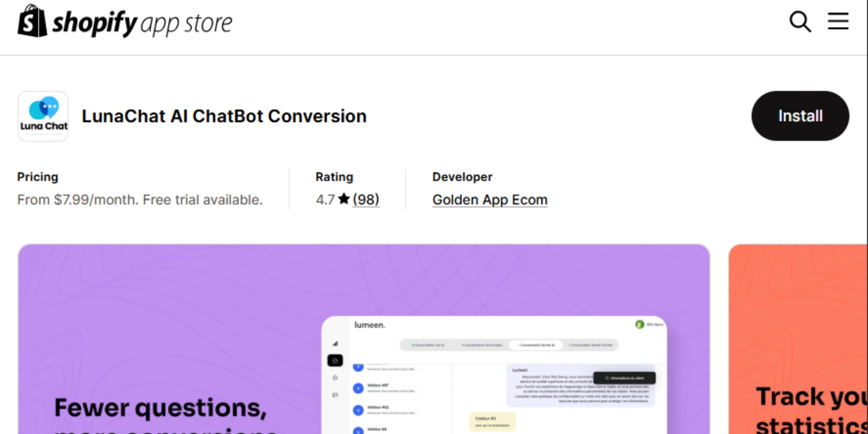Open the hamburger menu icon

(838, 21)
